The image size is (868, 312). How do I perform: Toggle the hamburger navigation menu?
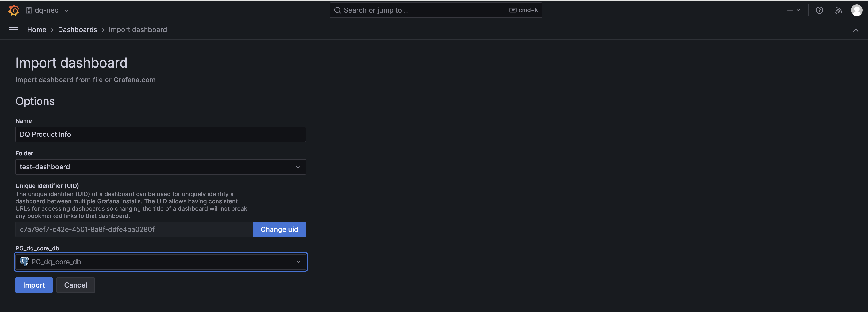(x=14, y=30)
